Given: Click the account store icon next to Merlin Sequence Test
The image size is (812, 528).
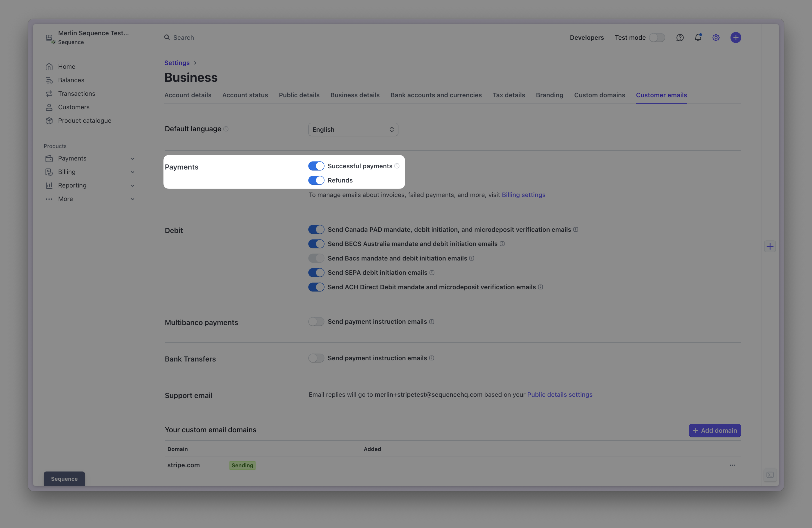Looking at the screenshot, I should pos(50,38).
